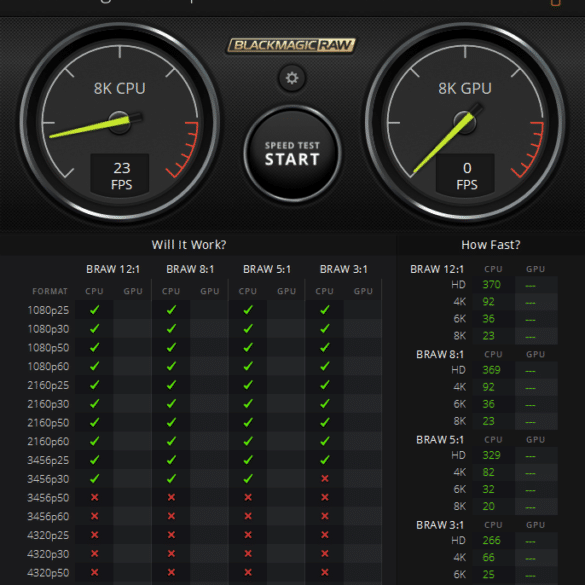This screenshot has width=585, height=585.
Task: Click the green check for 3456p30 BRAW 12:1 CPU
Action: pyautogui.click(x=95, y=479)
